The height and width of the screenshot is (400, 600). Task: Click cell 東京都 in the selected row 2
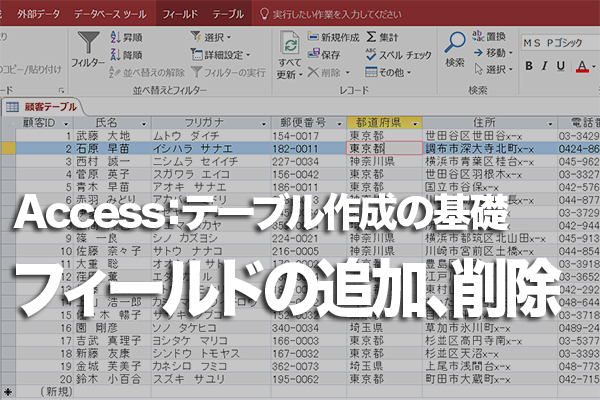coord(384,149)
